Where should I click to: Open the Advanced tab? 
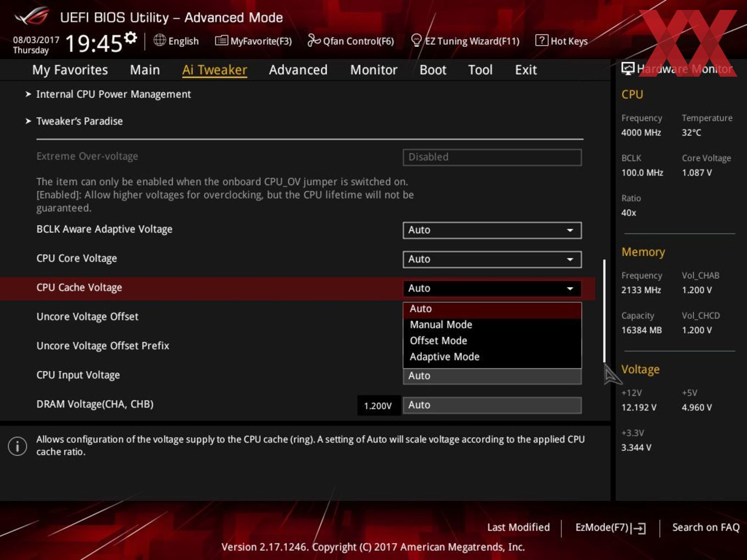tap(298, 70)
